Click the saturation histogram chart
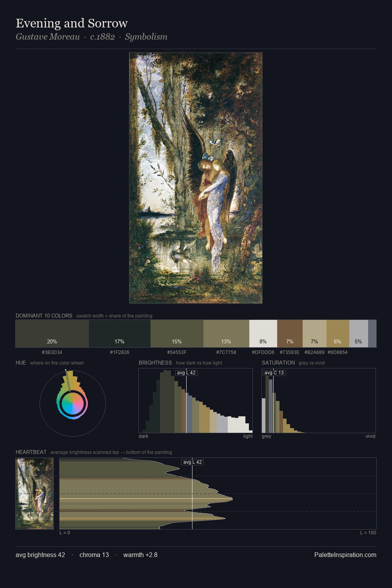 coord(319,401)
